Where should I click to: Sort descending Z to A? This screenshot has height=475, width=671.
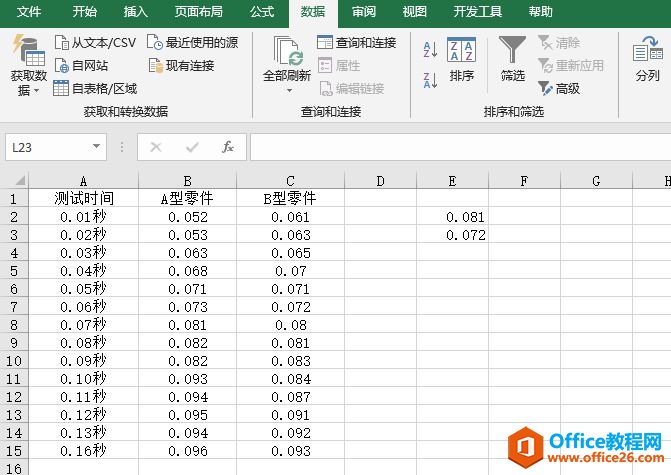(430, 80)
